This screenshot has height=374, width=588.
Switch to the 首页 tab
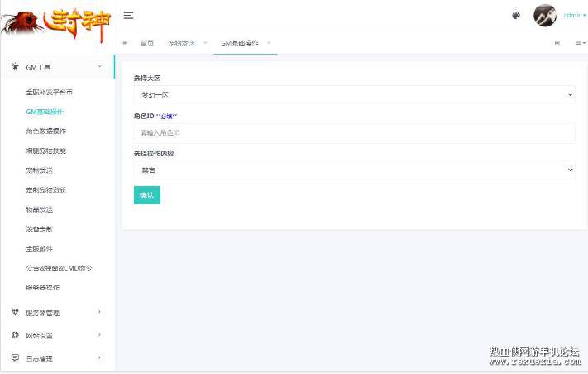point(147,43)
